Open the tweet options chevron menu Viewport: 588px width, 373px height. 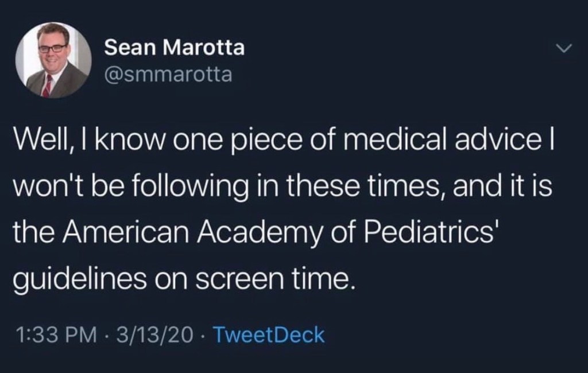click(x=565, y=50)
